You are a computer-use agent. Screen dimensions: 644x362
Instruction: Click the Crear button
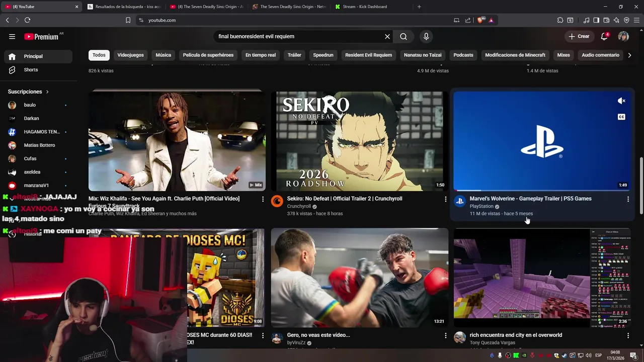579,36
